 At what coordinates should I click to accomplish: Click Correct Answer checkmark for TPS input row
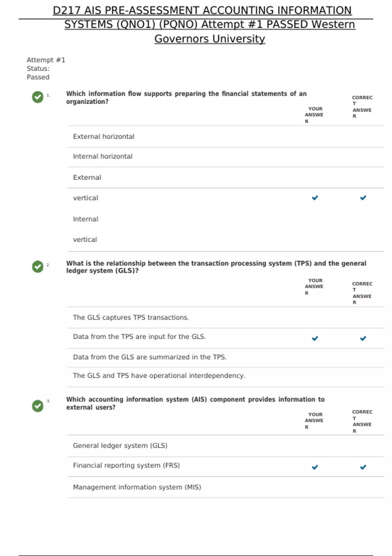tap(363, 339)
